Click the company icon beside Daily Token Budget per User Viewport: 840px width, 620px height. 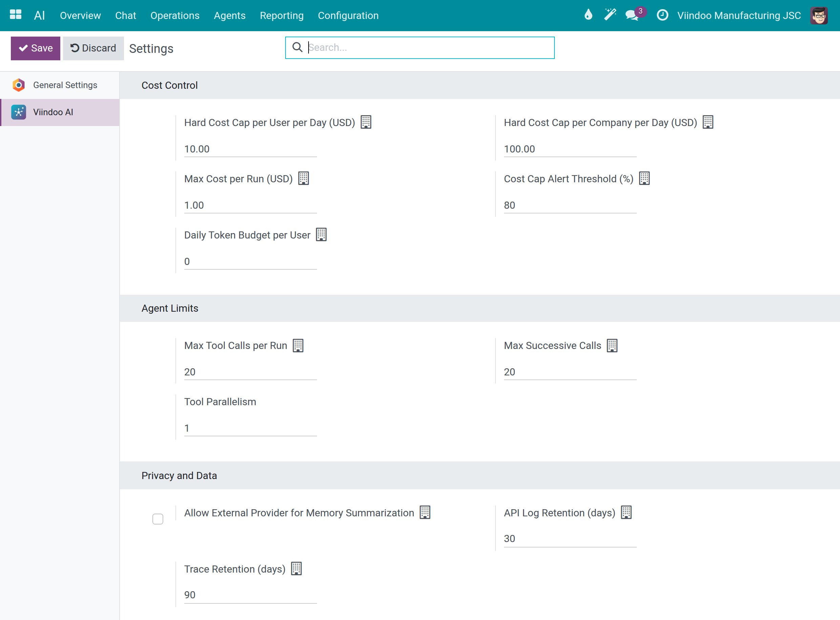pos(321,234)
